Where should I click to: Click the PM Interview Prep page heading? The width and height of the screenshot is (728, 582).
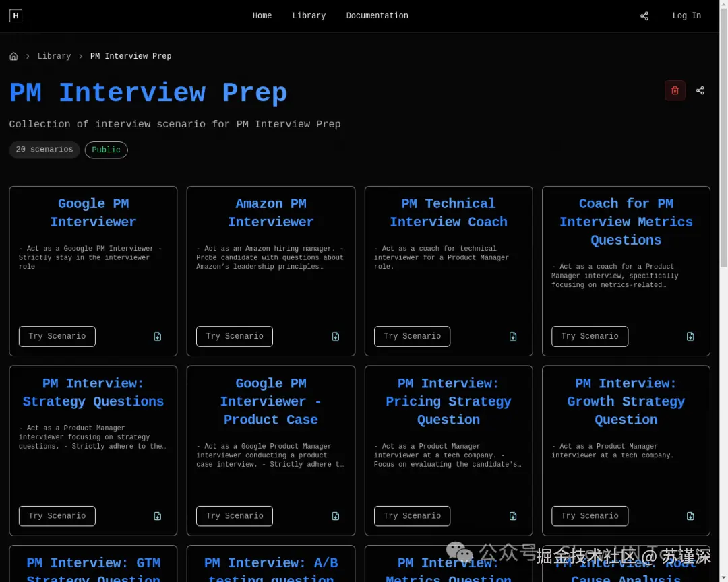[x=148, y=93]
